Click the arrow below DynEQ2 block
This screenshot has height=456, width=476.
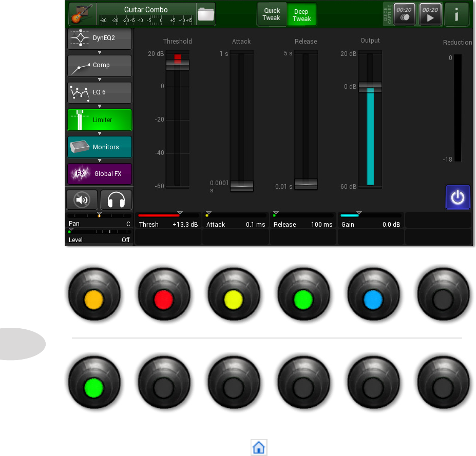coord(100,52)
